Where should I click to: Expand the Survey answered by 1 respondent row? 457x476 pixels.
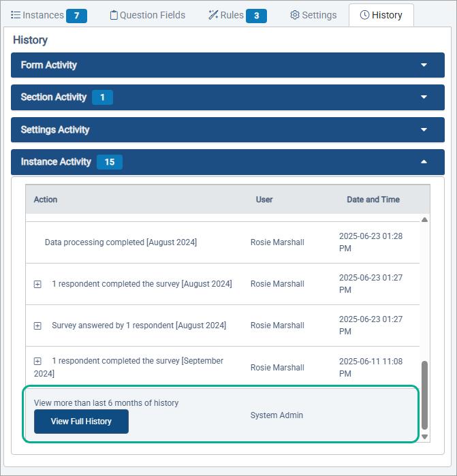(x=37, y=326)
